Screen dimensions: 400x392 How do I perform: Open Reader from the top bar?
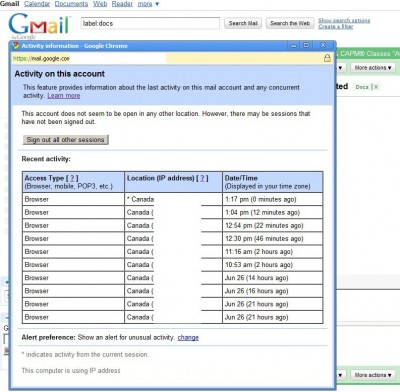coord(122,4)
